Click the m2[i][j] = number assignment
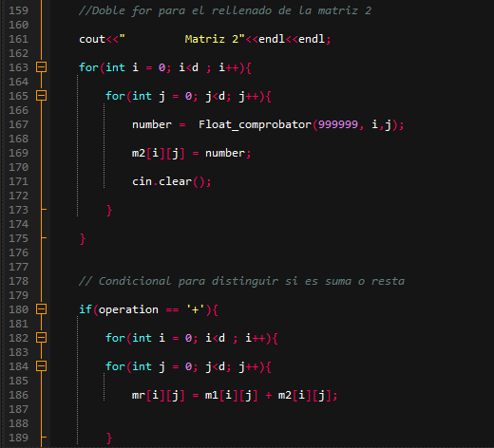 191,154
